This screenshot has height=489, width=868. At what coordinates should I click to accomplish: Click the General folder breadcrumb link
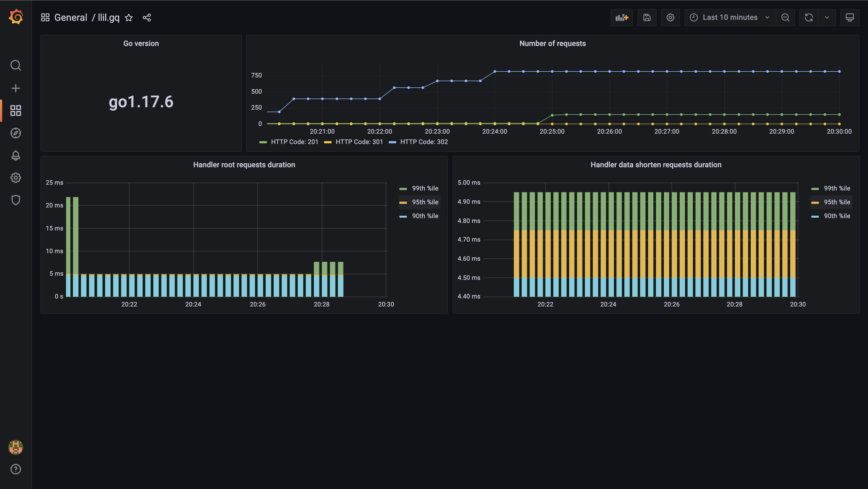pos(70,17)
